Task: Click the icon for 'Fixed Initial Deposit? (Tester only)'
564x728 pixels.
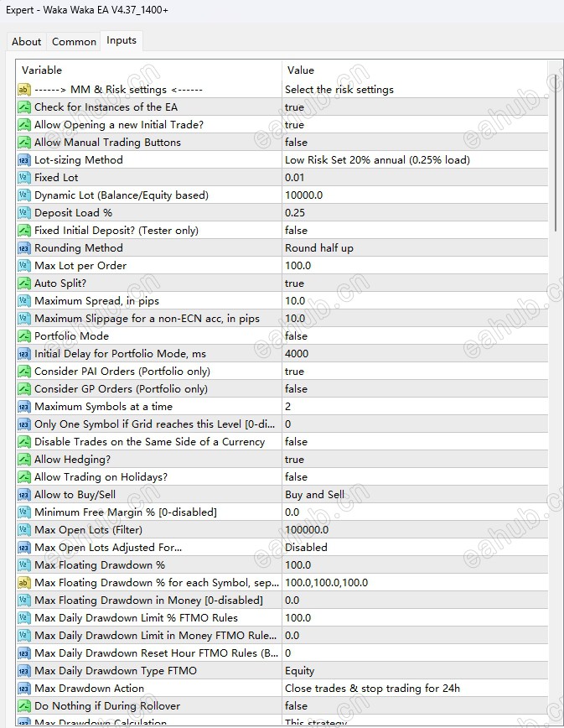Action: point(24,231)
